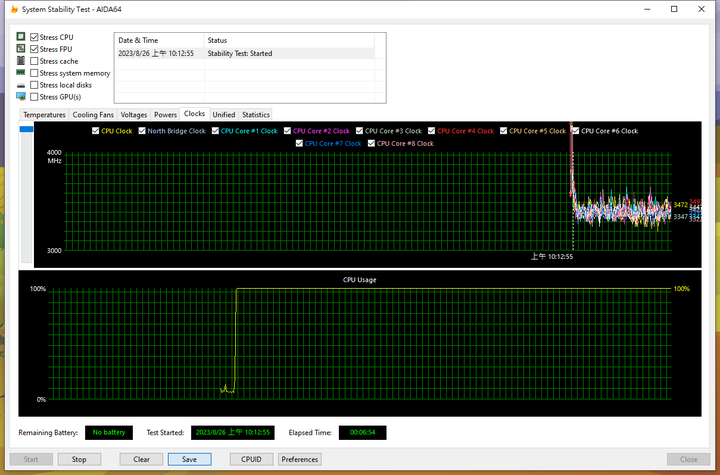Click the disk drive icon beside Stress local disks
The image size is (720, 475).
coord(21,85)
